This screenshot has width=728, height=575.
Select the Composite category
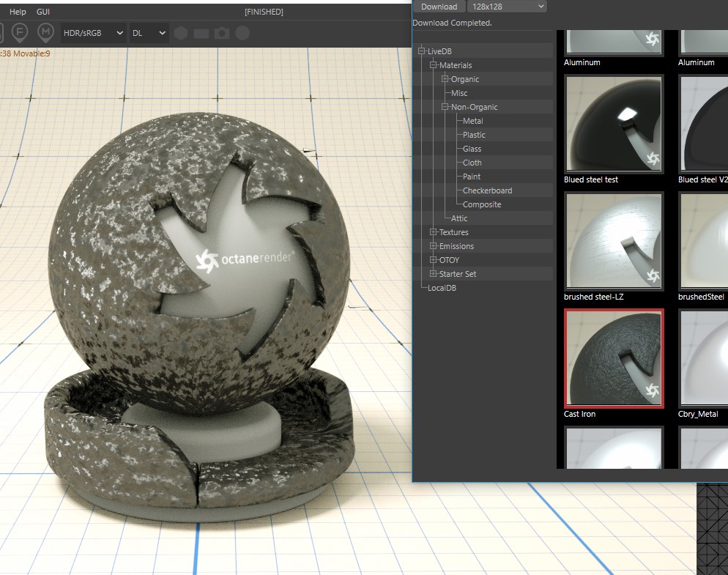coord(482,204)
